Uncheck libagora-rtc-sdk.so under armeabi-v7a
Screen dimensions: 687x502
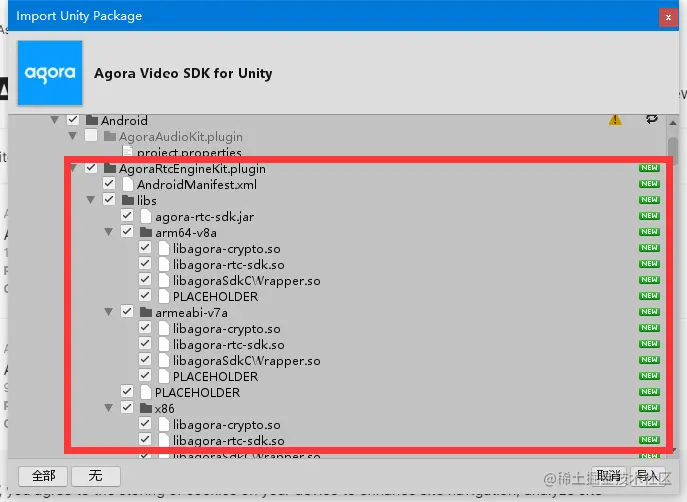145,343
